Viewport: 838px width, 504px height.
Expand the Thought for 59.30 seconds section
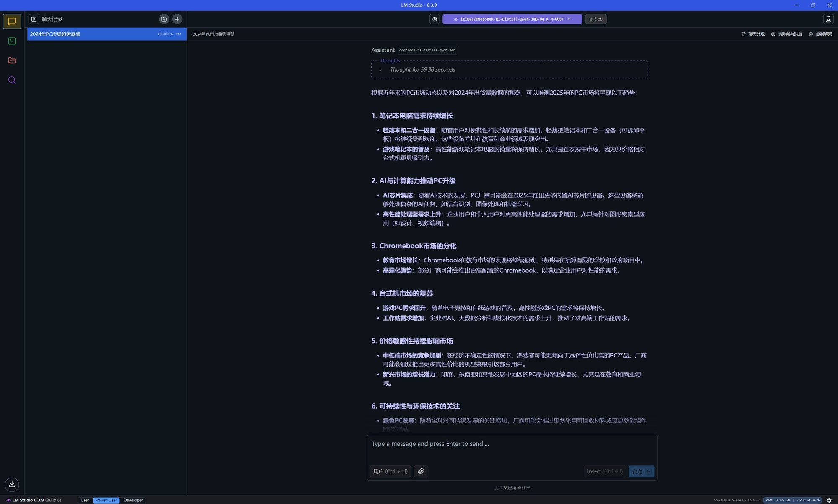tap(422, 70)
